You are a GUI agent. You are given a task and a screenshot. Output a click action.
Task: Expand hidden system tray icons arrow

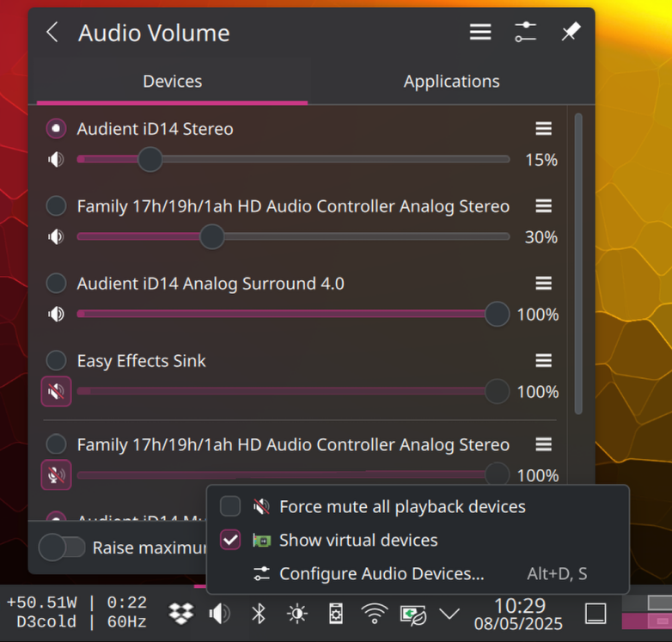pyautogui.click(x=449, y=614)
